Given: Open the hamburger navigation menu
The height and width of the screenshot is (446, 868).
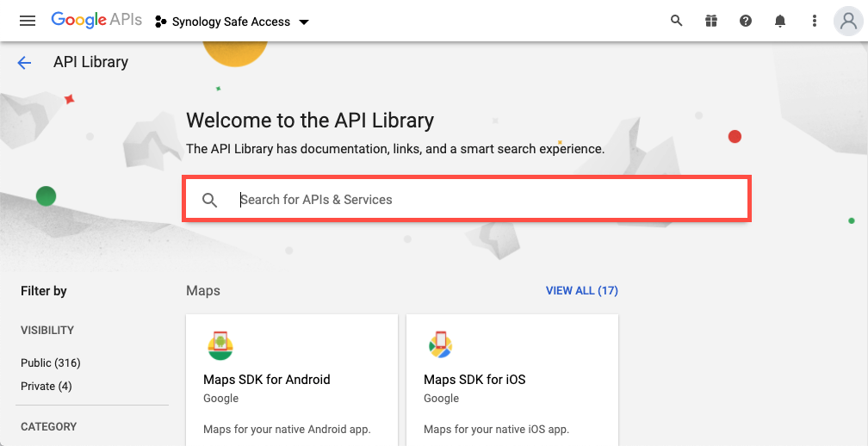Looking at the screenshot, I should (x=28, y=21).
